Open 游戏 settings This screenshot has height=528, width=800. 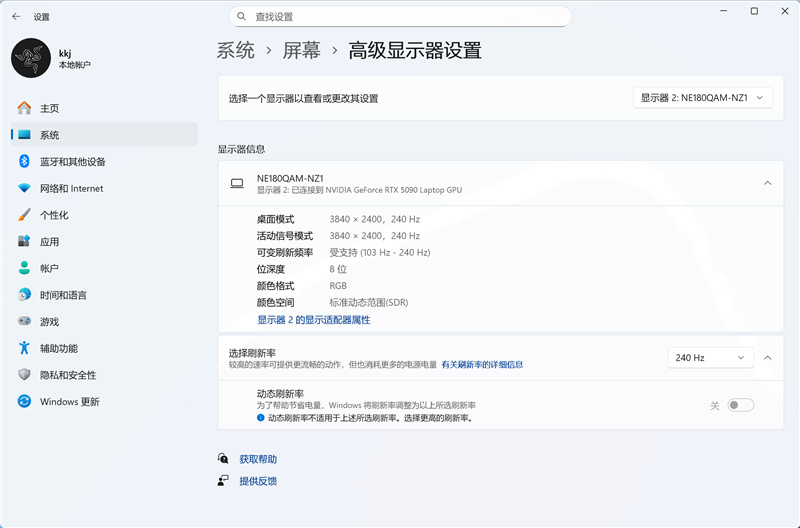104,321
